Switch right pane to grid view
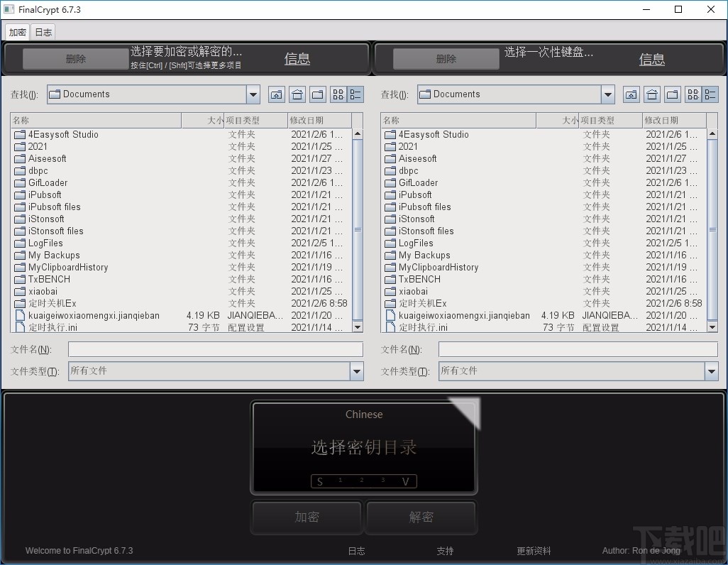The width and height of the screenshot is (728, 565). (x=692, y=94)
